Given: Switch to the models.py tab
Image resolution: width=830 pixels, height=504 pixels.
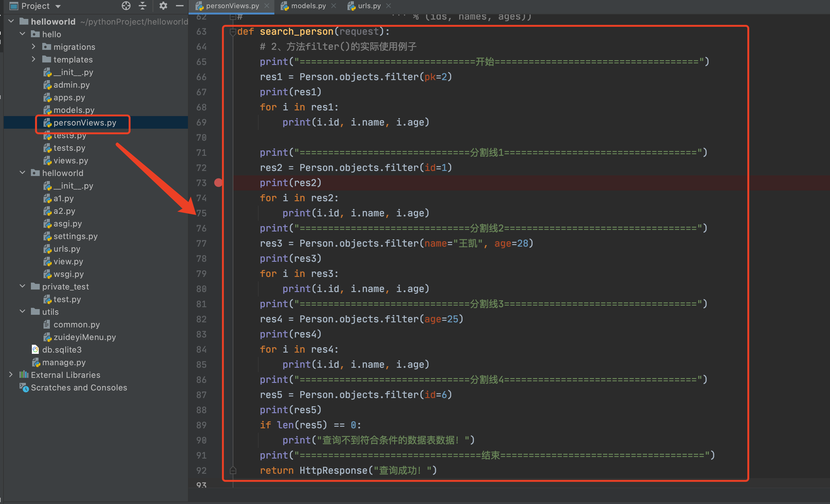Looking at the screenshot, I should 308,6.
